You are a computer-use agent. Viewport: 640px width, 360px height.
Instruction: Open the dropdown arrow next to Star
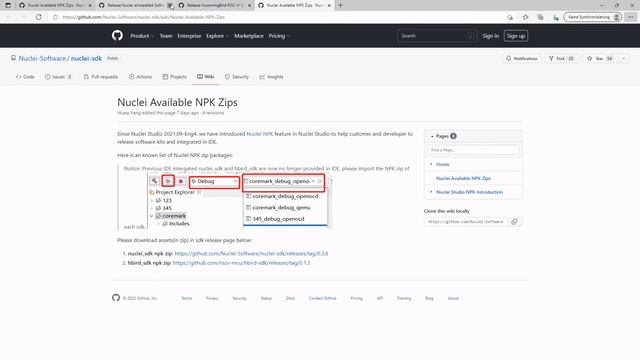(x=624, y=59)
